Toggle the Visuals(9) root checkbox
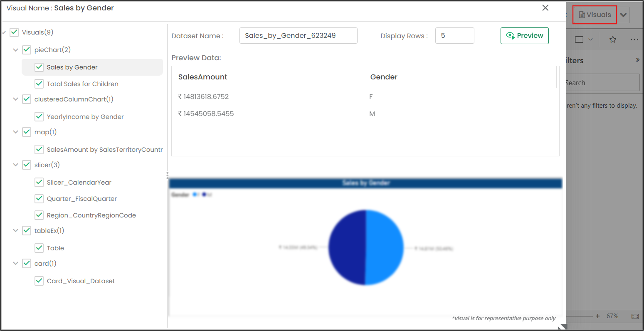This screenshot has height=331, width=644. coord(14,32)
